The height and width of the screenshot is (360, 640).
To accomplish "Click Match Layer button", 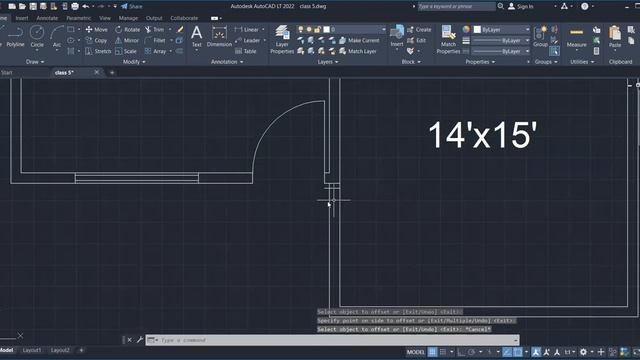I will [358, 51].
